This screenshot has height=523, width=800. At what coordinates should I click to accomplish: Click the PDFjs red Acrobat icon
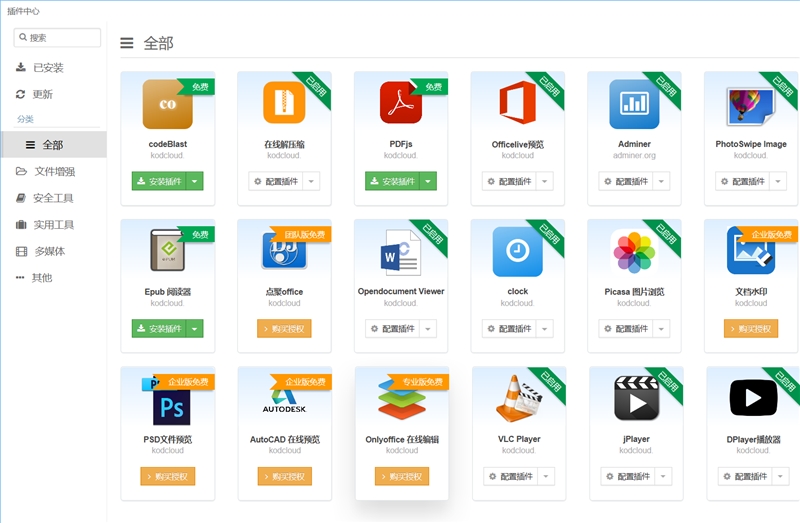click(401, 103)
